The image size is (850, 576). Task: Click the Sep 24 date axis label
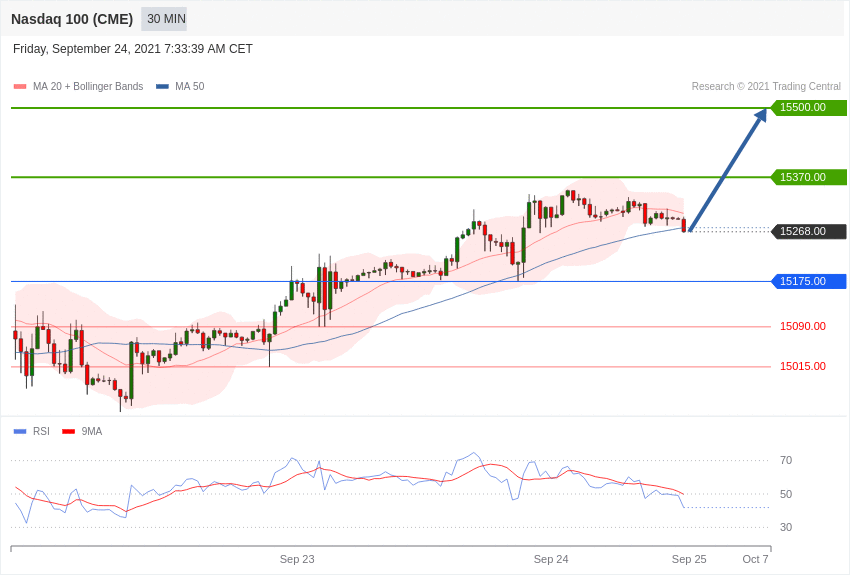pos(551,559)
